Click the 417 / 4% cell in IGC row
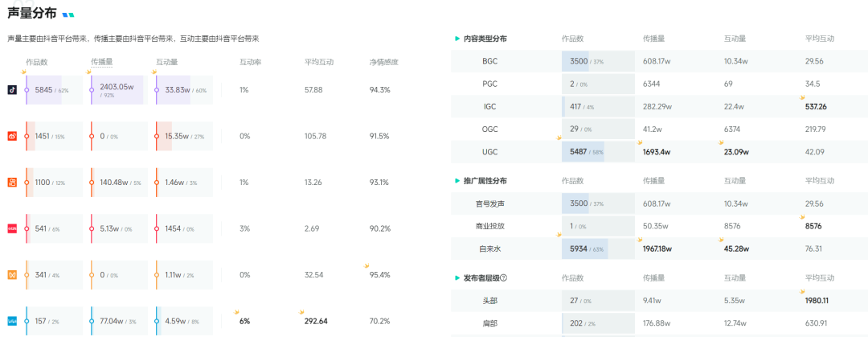The image size is (868, 337). coord(599,106)
